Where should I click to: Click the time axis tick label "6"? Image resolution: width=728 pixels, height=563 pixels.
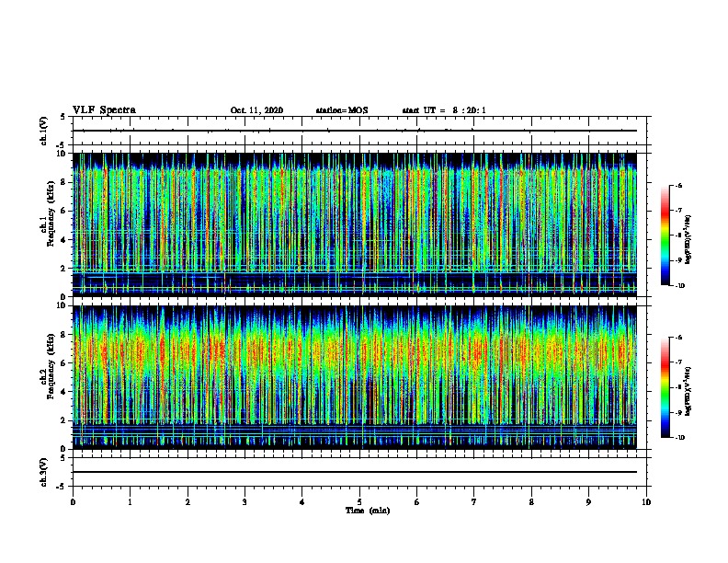(x=417, y=502)
